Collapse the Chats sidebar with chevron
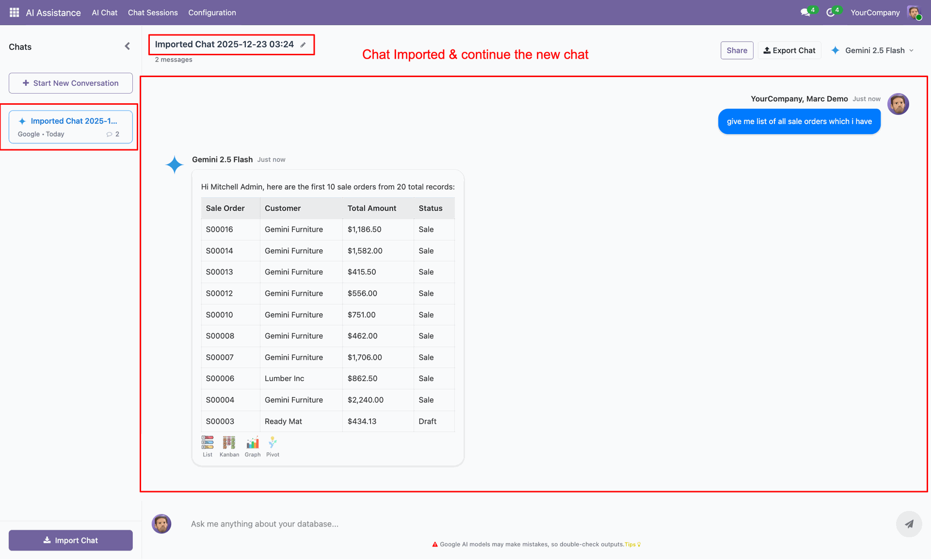This screenshot has width=931, height=560. [x=127, y=47]
